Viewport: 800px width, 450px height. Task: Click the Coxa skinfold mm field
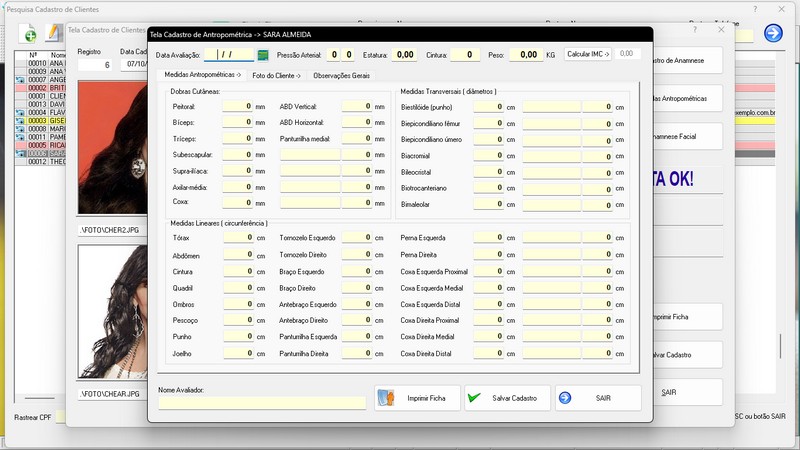coord(237,203)
